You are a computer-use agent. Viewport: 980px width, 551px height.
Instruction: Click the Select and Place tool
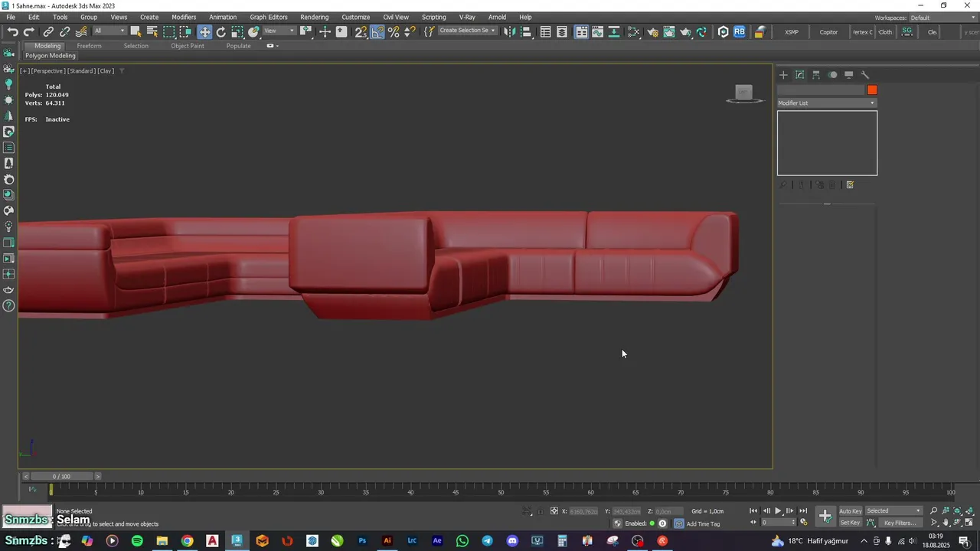pos(254,31)
